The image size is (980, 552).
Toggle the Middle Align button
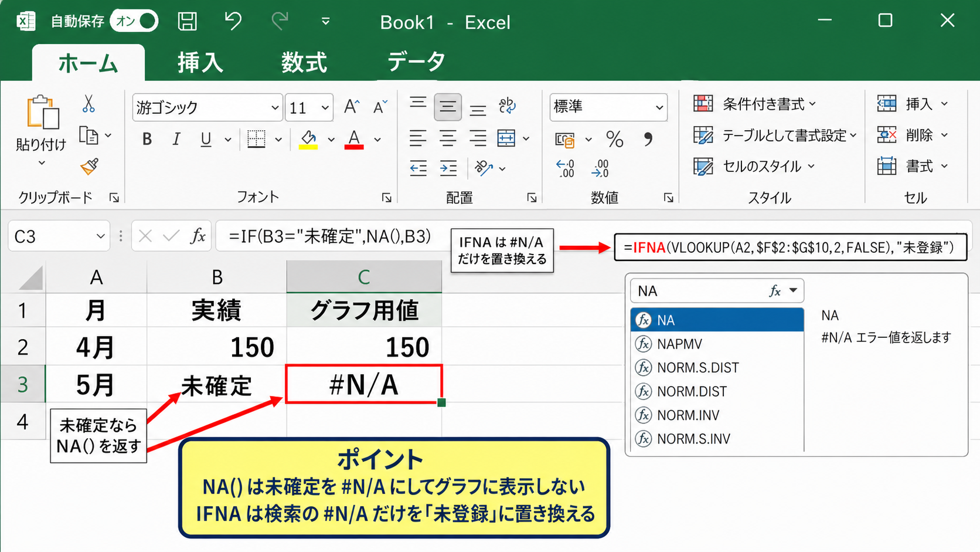click(448, 107)
